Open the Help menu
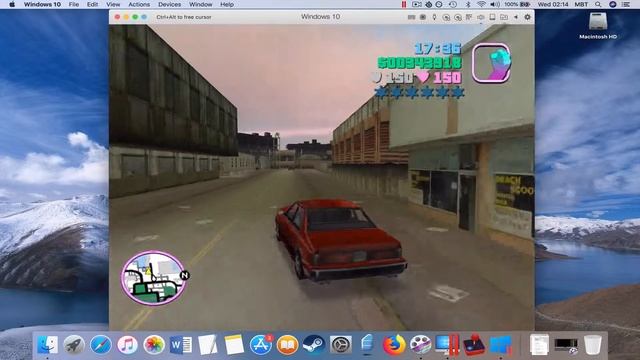The width and height of the screenshot is (640, 360). (227, 4)
